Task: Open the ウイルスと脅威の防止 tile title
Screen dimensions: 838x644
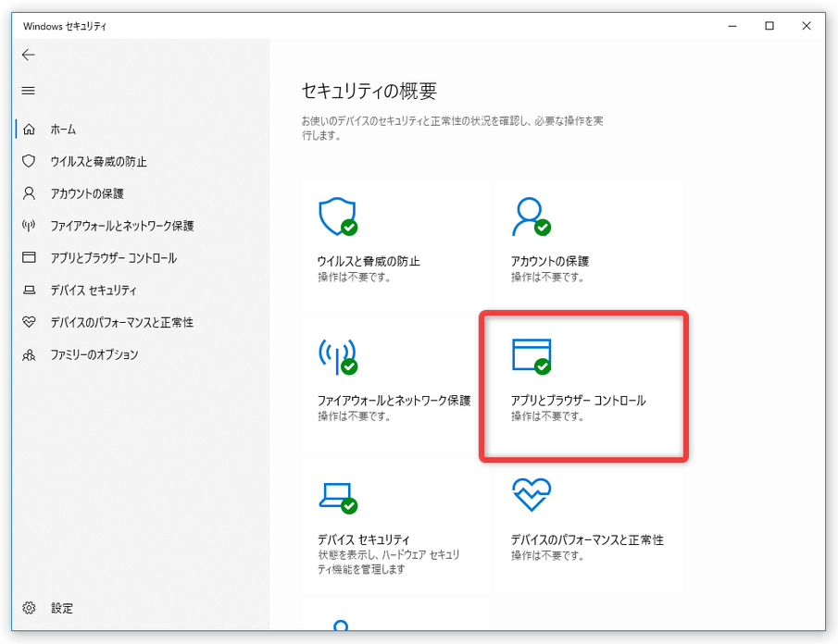Action: 369,261
